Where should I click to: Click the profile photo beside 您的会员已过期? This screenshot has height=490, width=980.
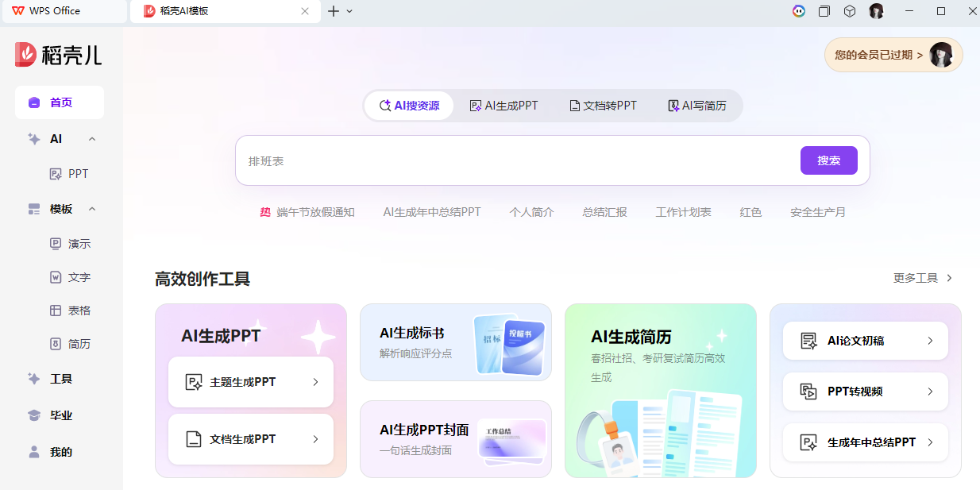coord(941,55)
